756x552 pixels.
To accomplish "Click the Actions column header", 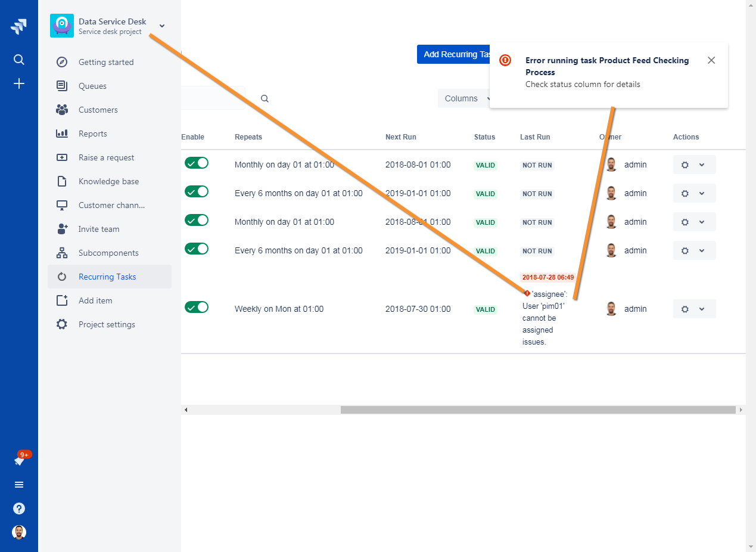I will (686, 137).
